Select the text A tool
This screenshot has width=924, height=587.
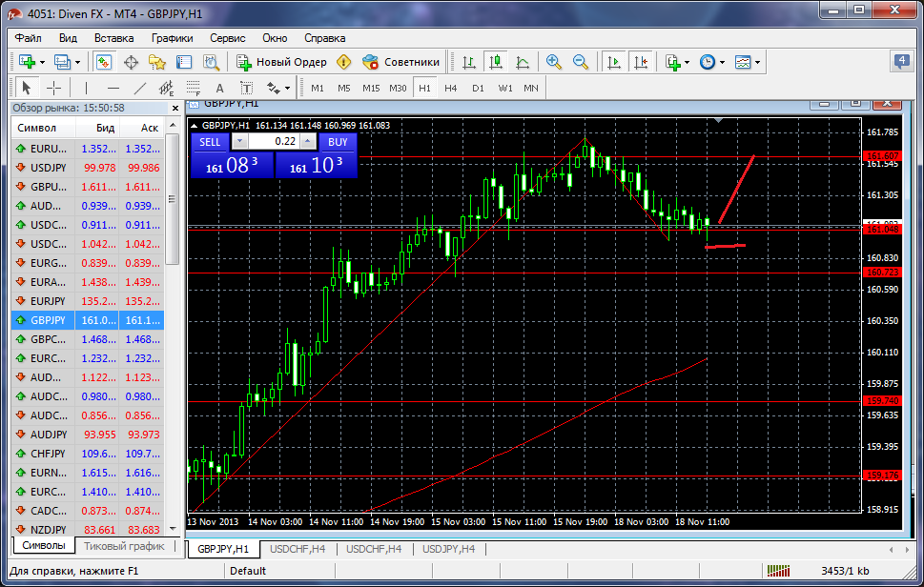[220, 89]
